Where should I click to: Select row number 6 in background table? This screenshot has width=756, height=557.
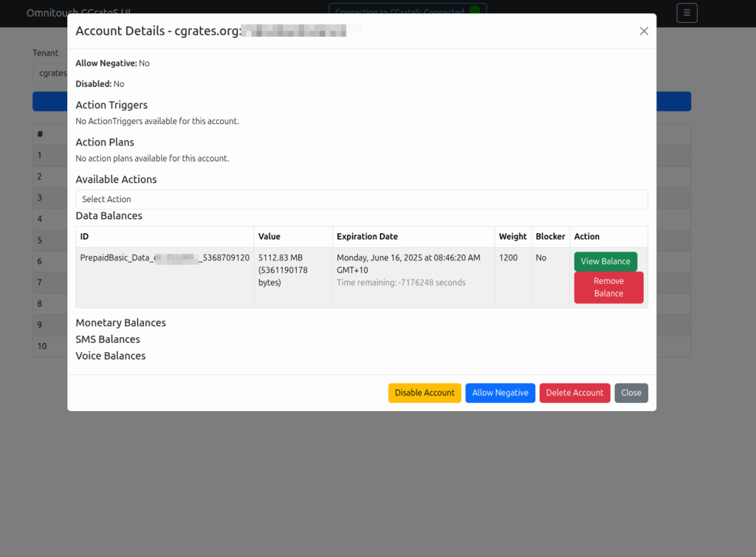40,261
